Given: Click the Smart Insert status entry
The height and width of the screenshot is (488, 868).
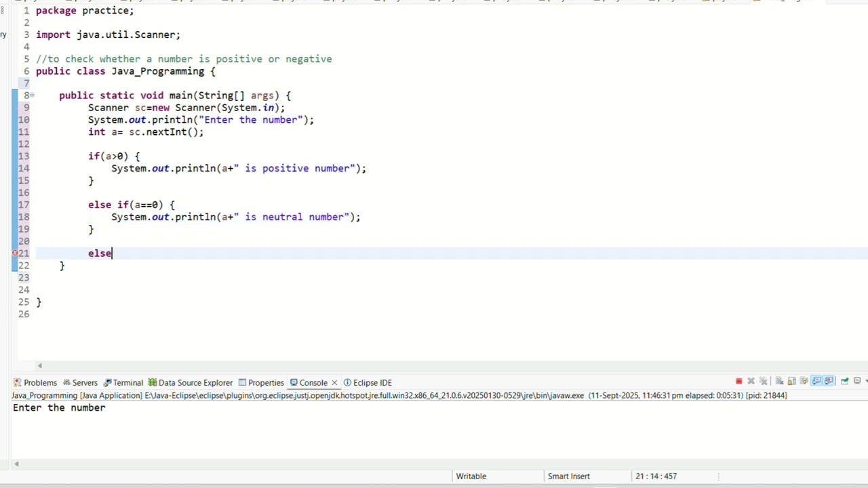Looking at the screenshot, I should (x=569, y=476).
